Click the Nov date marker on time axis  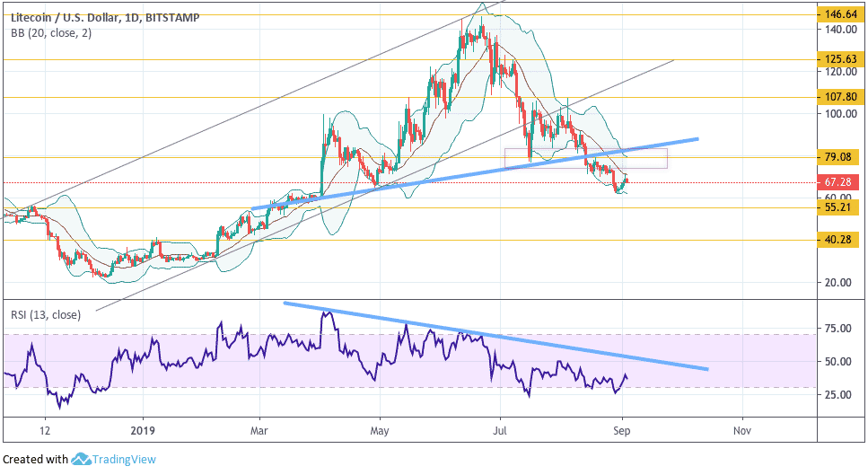pyautogui.click(x=741, y=430)
